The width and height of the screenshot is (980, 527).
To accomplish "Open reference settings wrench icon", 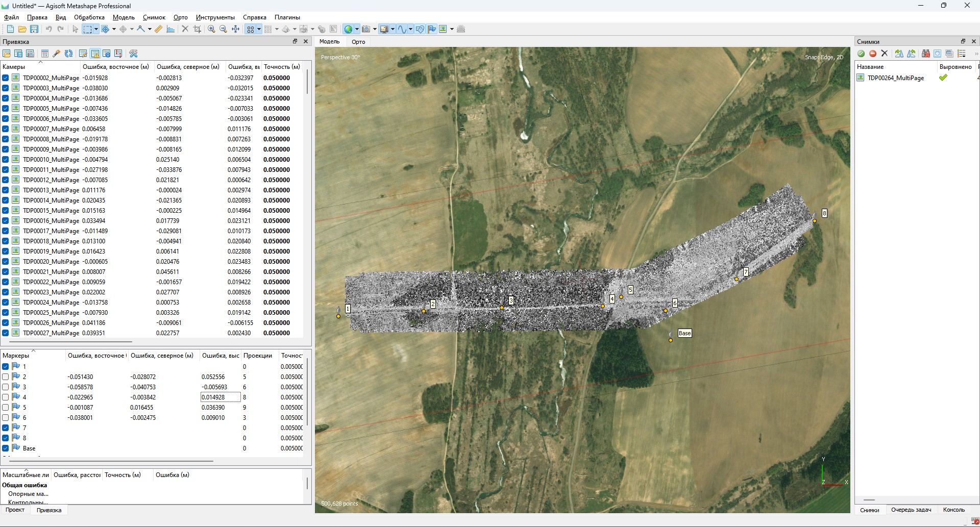I will pos(134,54).
